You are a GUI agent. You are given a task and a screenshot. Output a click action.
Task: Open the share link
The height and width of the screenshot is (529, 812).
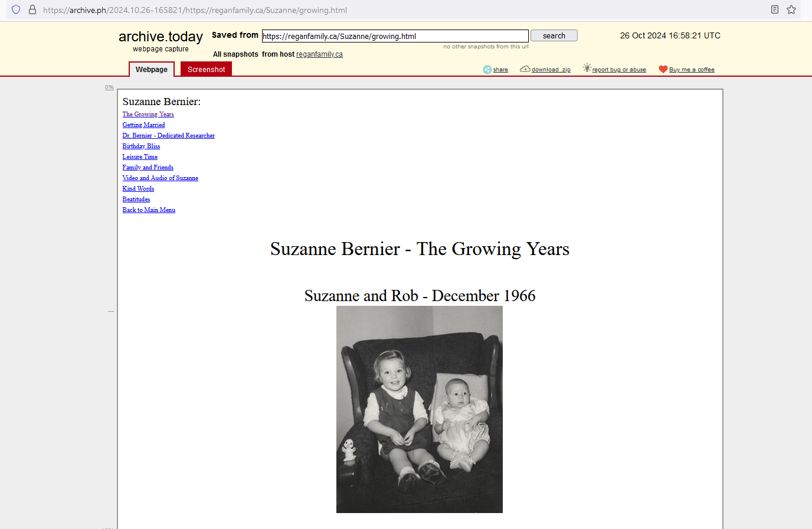point(500,70)
